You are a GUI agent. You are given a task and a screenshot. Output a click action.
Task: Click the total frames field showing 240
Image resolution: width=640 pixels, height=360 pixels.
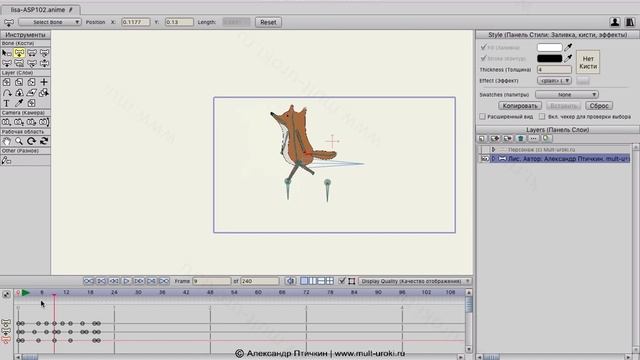pos(260,281)
